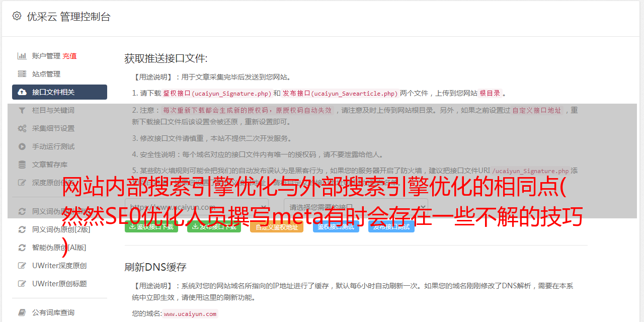Click the domain www.ucaiyun.com under 您的域名
Image resolution: width=644 pixels, height=322 pixels.
point(190,314)
